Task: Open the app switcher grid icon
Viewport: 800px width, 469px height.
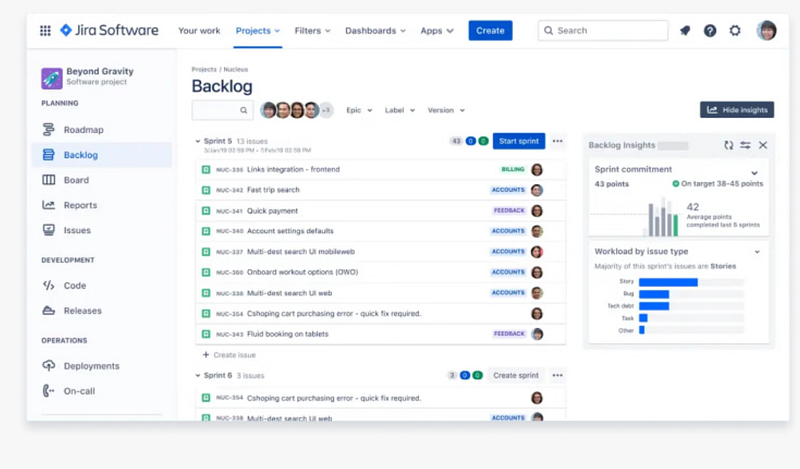Action: pos(45,31)
